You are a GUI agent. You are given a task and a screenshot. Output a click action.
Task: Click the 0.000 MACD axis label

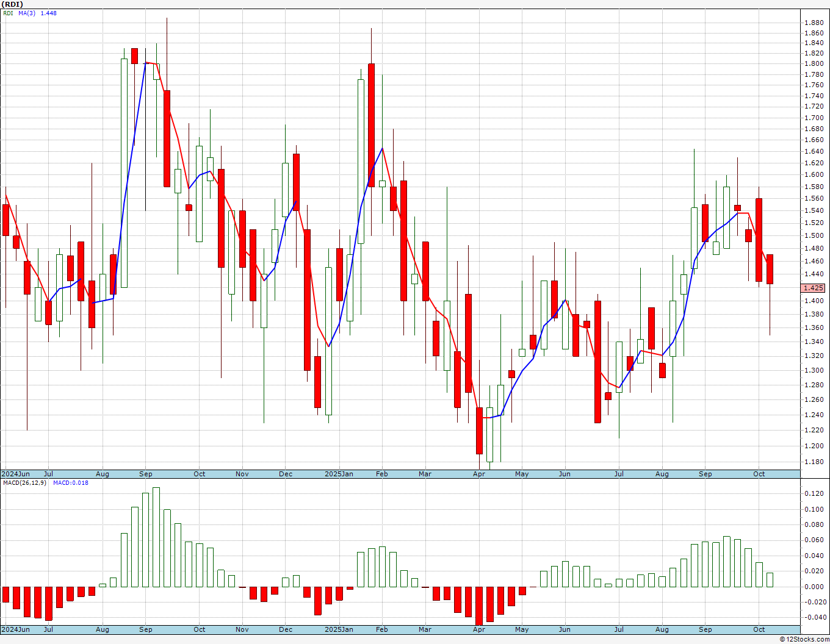point(814,587)
